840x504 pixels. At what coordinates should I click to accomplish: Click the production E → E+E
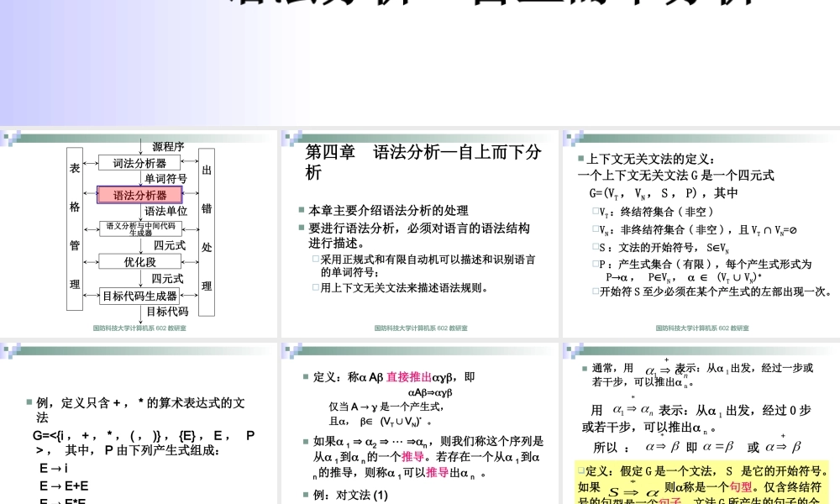(x=64, y=486)
